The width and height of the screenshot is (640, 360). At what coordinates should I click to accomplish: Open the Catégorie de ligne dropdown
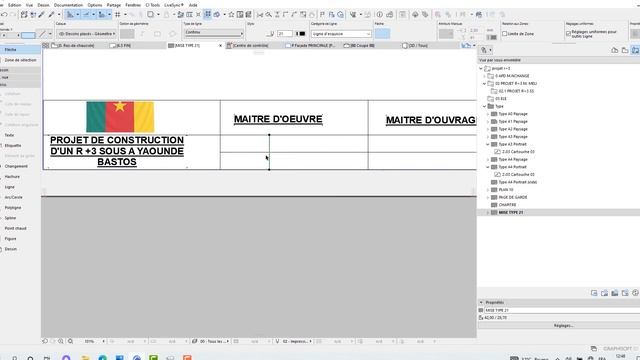341,34
